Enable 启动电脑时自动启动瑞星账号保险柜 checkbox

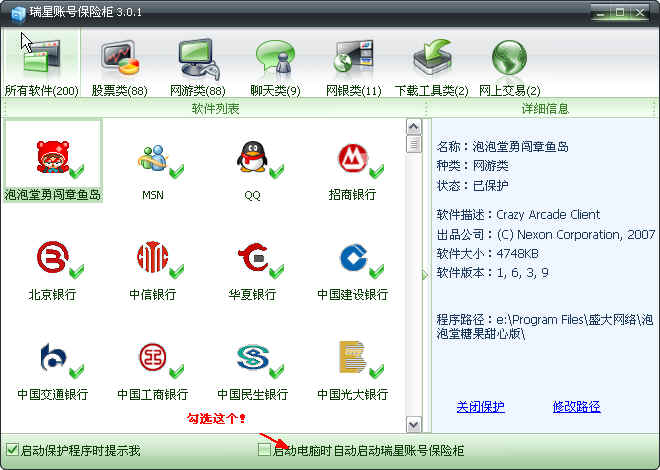(x=264, y=450)
